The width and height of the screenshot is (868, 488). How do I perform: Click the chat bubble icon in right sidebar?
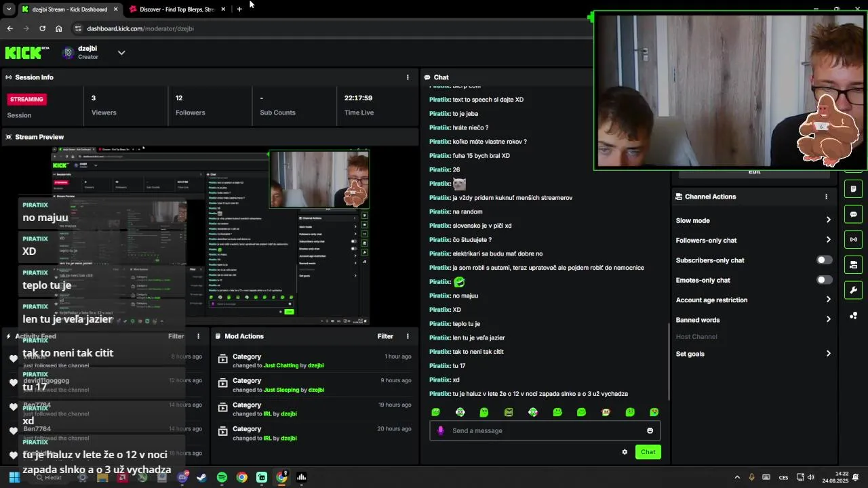tap(853, 214)
